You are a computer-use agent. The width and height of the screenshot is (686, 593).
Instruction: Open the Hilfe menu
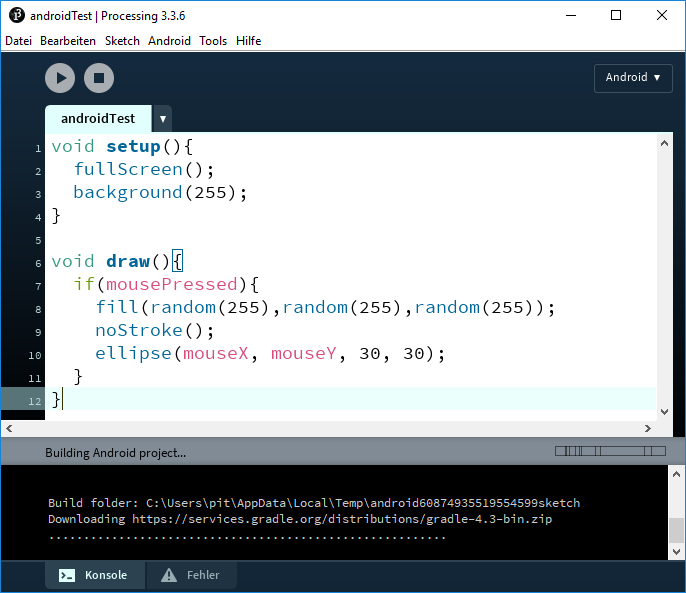click(249, 41)
